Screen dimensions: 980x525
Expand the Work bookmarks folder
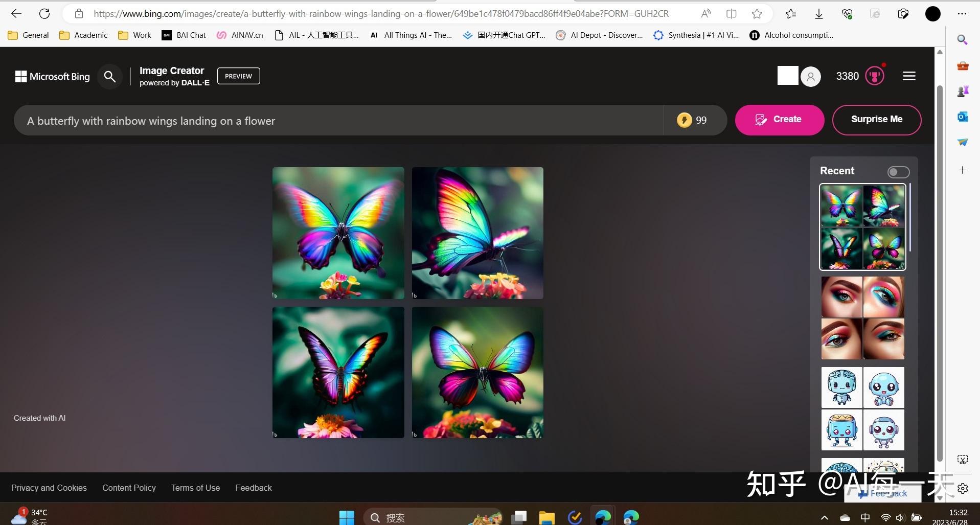click(134, 35)
